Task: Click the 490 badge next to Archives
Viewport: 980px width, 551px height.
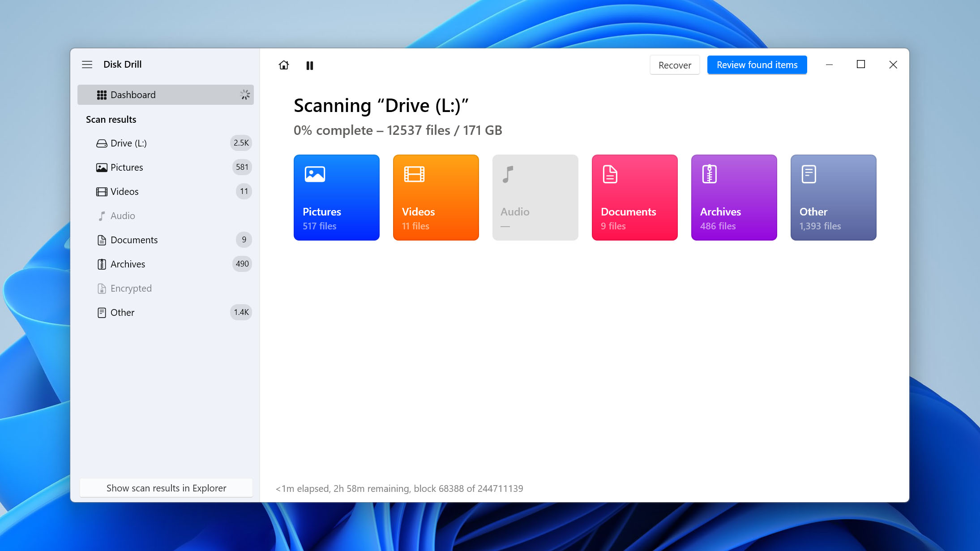Action: coord(242,264)
